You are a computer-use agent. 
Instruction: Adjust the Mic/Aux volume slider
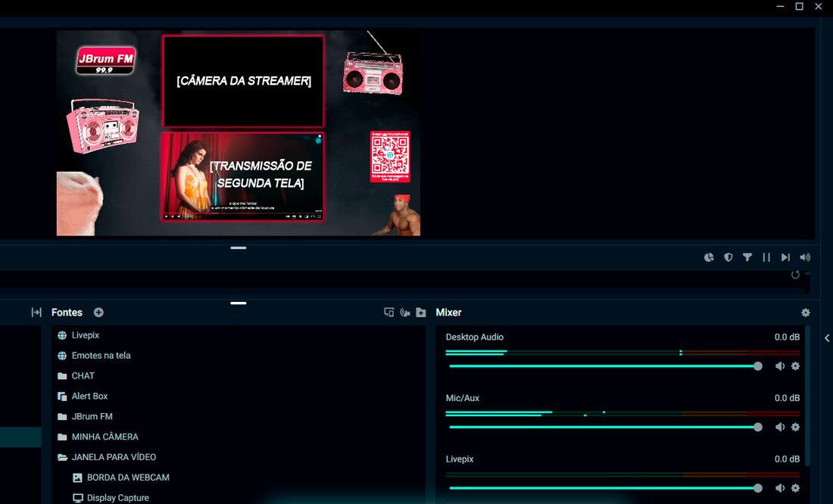point(606,427)
